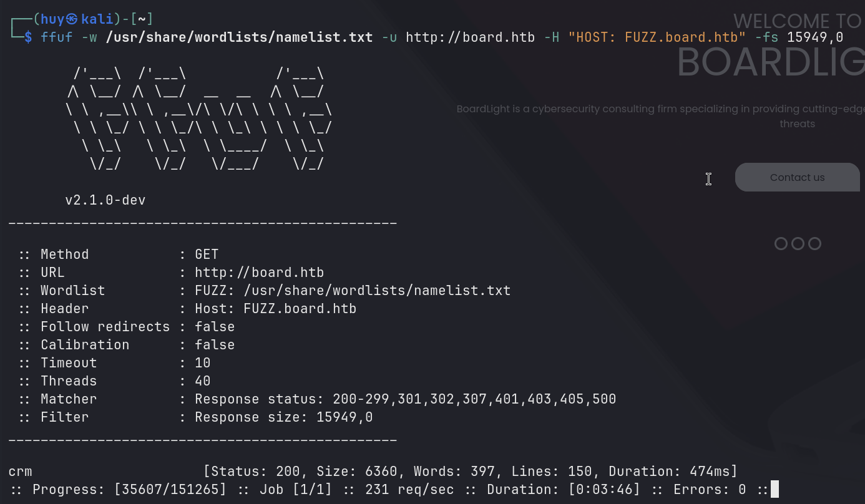865x504 pixels.
Task: Click the WELCOME TO heading
Action: [798, 22]
